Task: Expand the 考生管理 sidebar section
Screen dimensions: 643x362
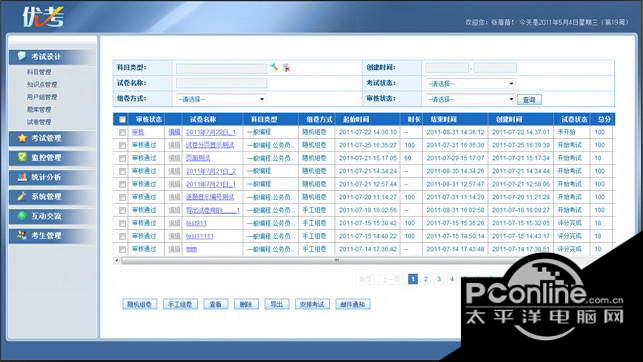Action: pos(52,236)
